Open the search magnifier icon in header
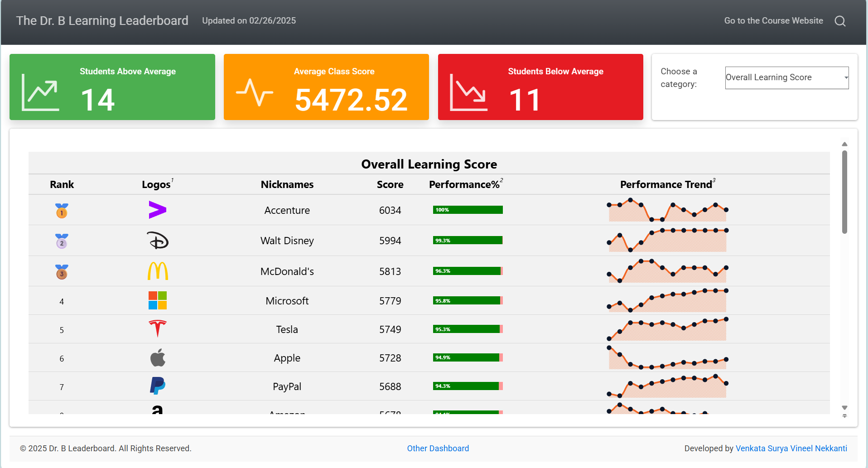The height and width of the screenshot is (468, 868). 840,21
